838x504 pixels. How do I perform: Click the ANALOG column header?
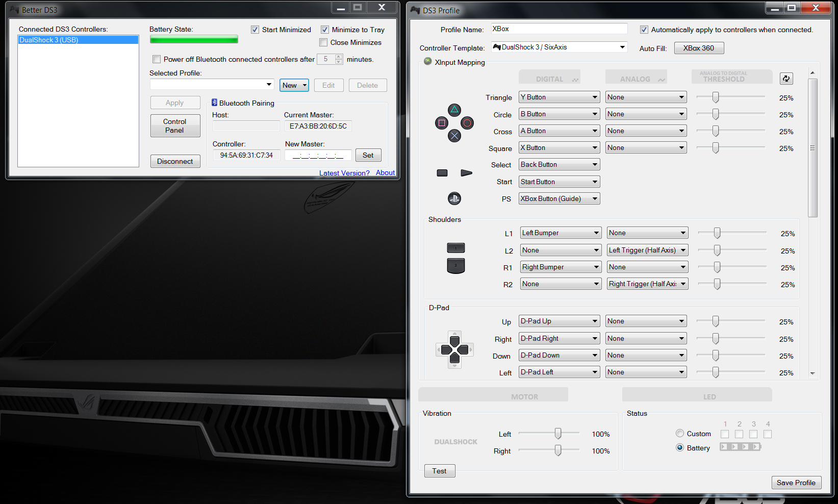(636, 77)
